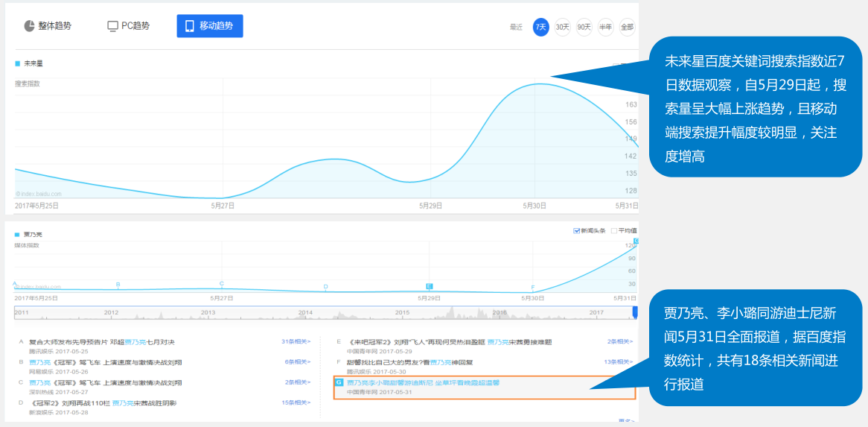Click the 媒体指数 axis label

(27, 244)
